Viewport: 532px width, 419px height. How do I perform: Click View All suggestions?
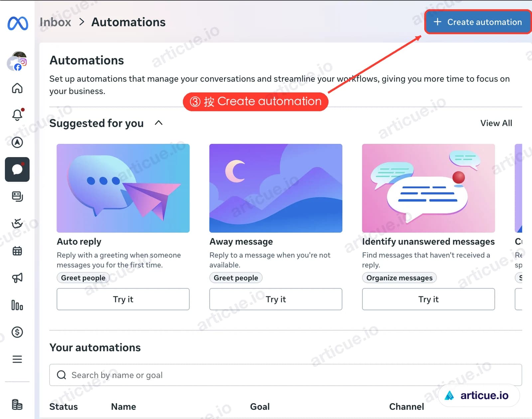click(496, 123)
